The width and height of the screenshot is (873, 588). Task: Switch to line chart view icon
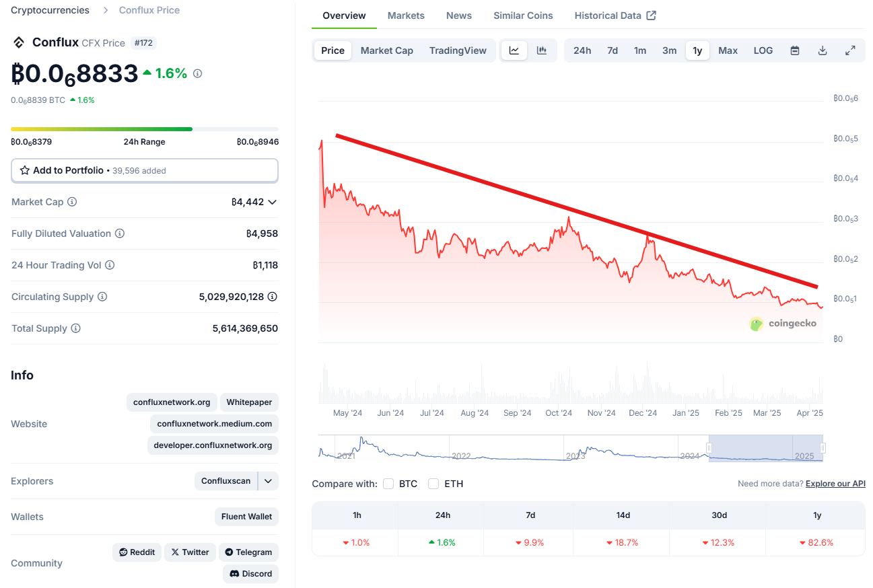pos(514,50)
